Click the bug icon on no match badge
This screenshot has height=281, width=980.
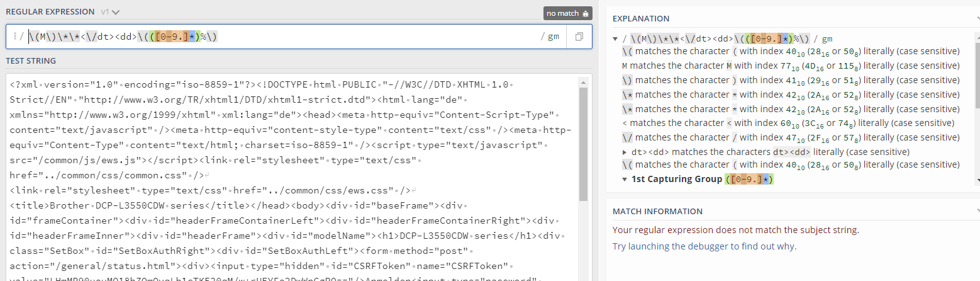(586, 13)
